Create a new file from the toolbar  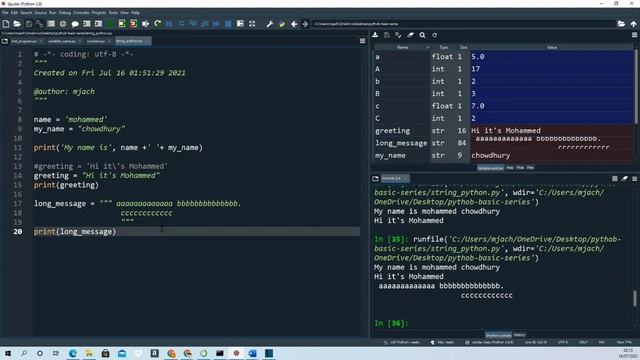(6, 24)
